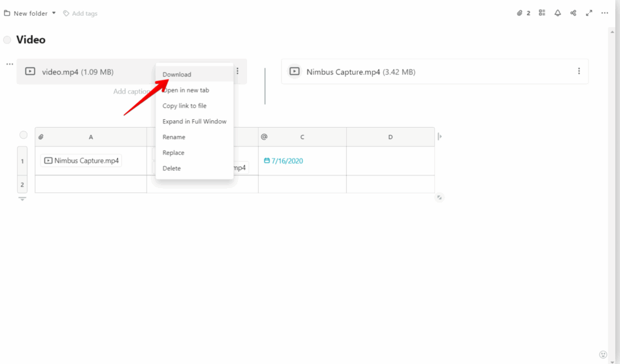
Task: Open the New folder dropdown
Action: click(30, 13)
